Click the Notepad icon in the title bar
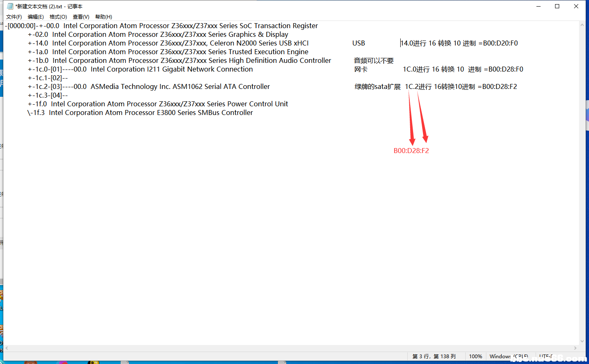This screenshot has width=589, height=364. coord(10,6)
